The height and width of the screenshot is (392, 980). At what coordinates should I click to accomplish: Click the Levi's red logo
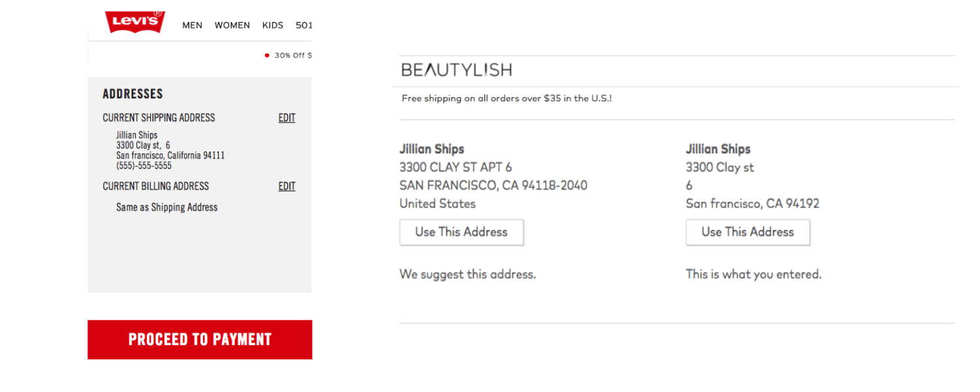(x=135, y=22)
